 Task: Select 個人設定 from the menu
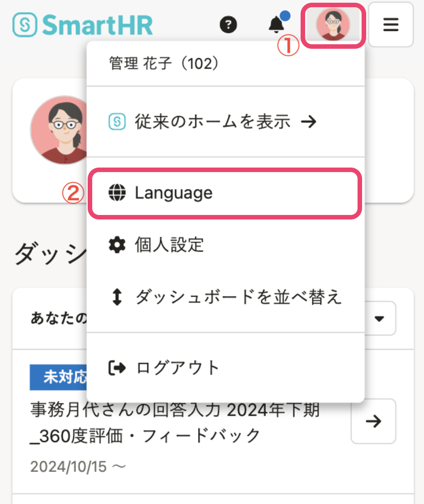(169, 245)
